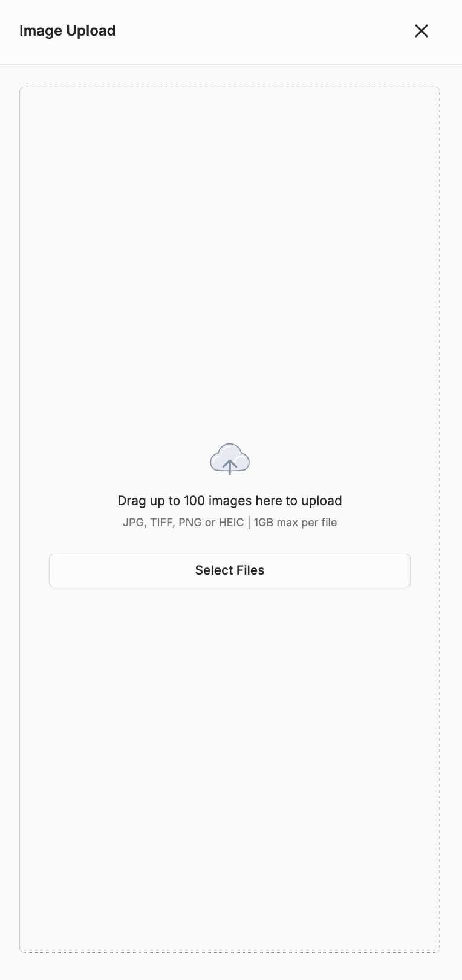Image resolution: width=462 pixels, height=980 pixels.
Task: Exit Image Upload using the cross icon
Action: pos(421,31)
